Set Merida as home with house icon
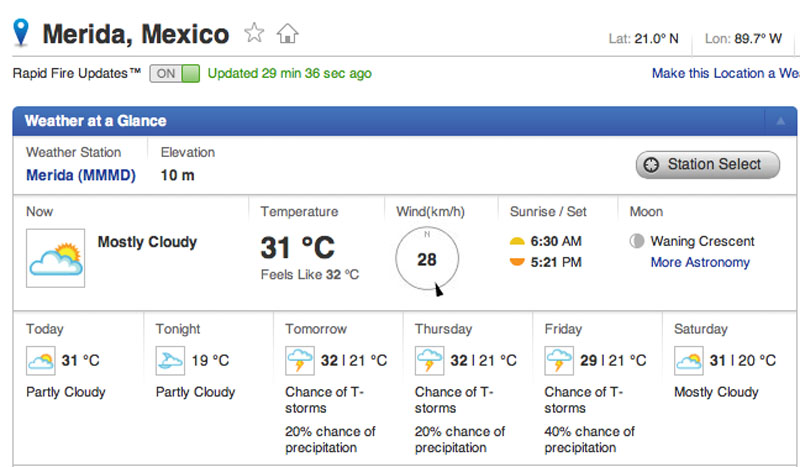Viewport: 800px width, 467px height. (287, 34)
